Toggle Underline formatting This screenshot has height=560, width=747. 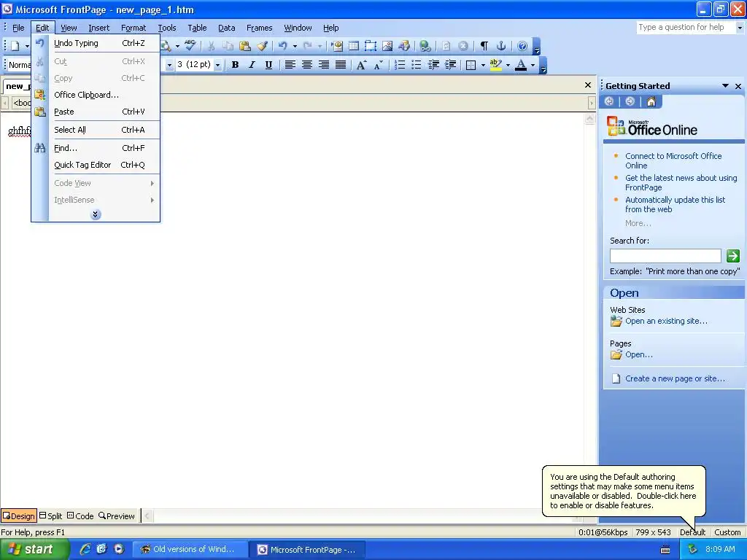click(x=268, y=65)
